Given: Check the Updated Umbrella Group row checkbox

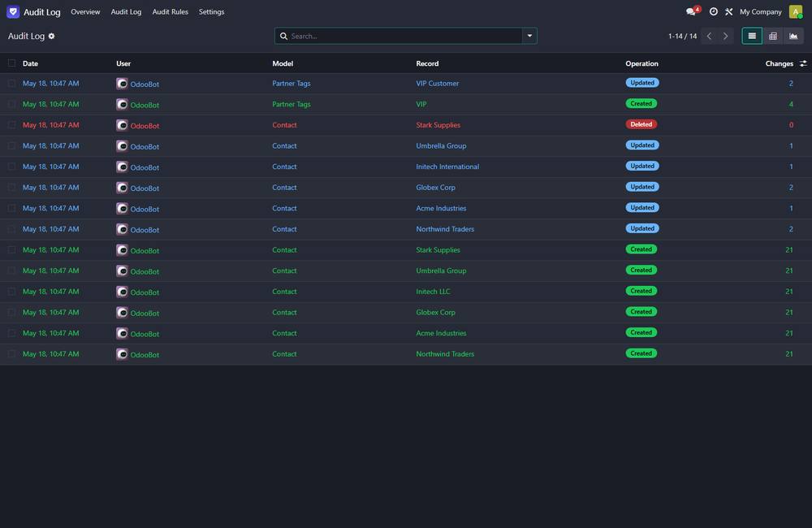Looking at the screenshot, I should [x=11, y=145].
